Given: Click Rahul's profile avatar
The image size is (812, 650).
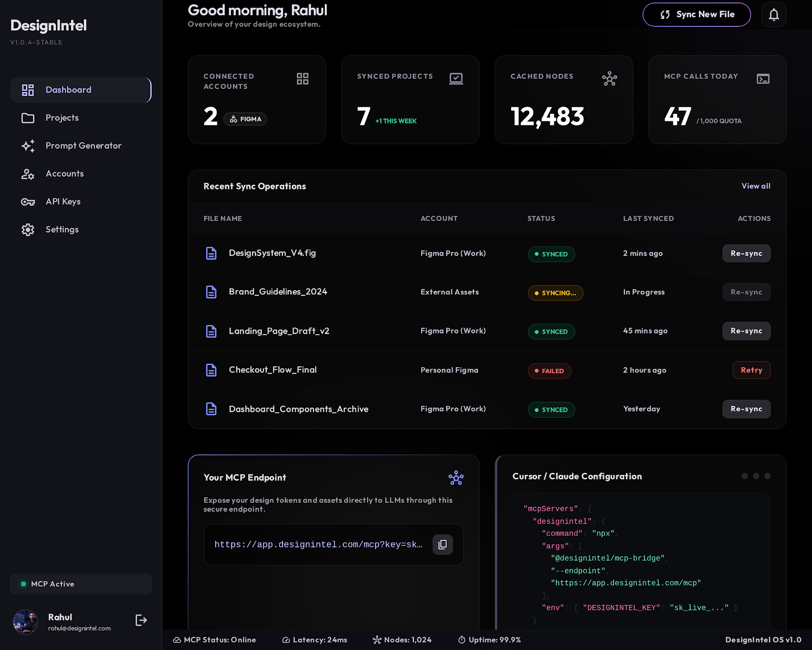Looking at the screenshot, I should (x=25, y=622).
